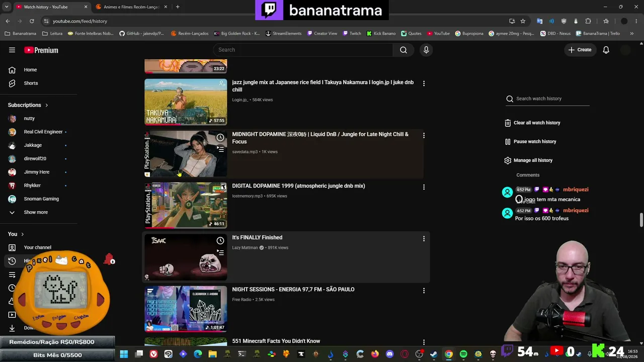Screen dimensions: 644x362
Task: Open the Kick Banano bookmark
Action: (x=381, y=34)
